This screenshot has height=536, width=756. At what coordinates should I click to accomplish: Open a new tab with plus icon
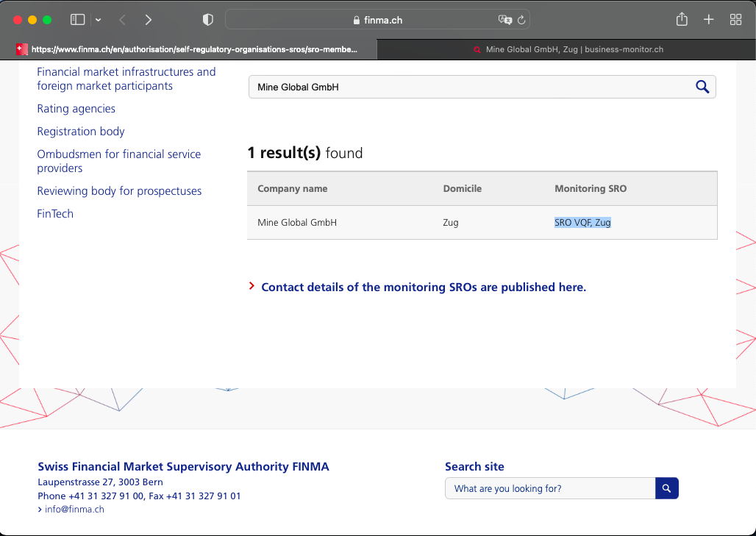pos(709,20)
